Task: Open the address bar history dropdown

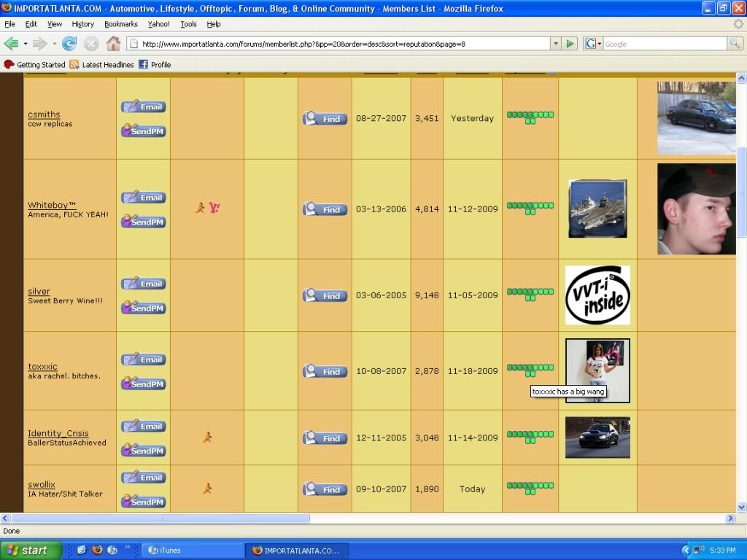Action: click(555, 44)
